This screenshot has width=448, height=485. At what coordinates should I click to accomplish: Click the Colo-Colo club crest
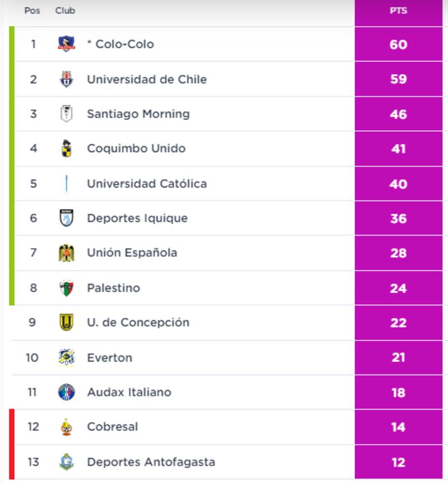[x=66, y=44]
